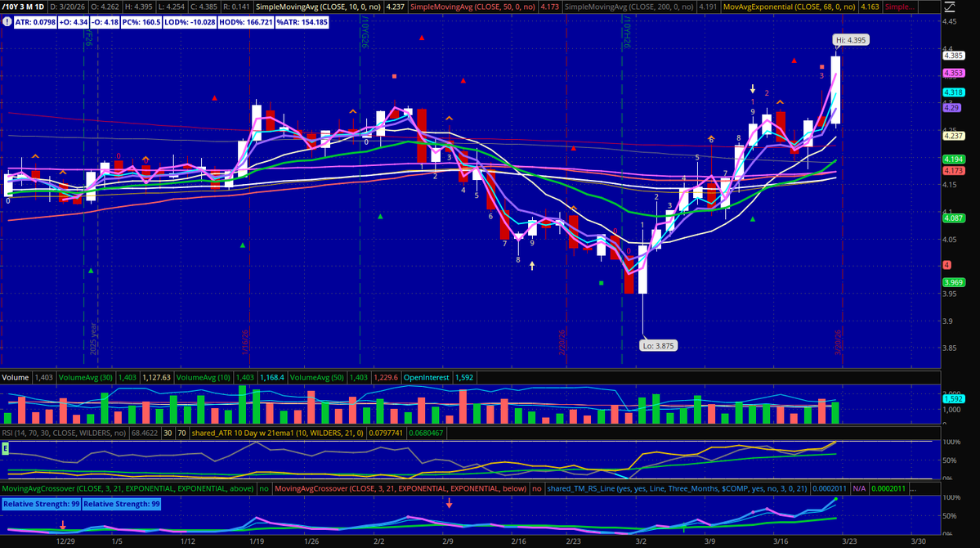The image size is (980, 548).
Task: Click the green 4.087 price axis tag
Action: point(954,218)
